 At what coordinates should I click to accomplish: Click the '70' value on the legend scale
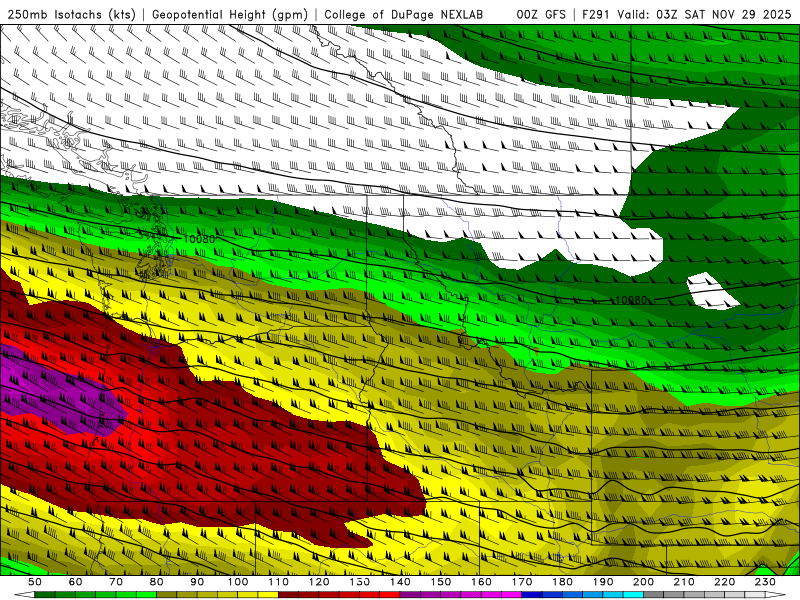(116, 582)
